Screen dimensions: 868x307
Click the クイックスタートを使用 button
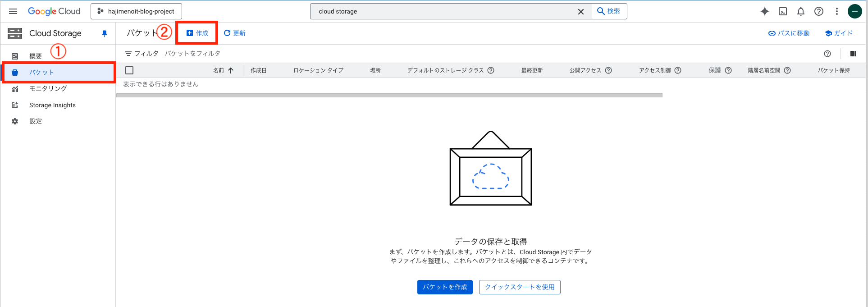pyautogui.click(x=520, y=287)
